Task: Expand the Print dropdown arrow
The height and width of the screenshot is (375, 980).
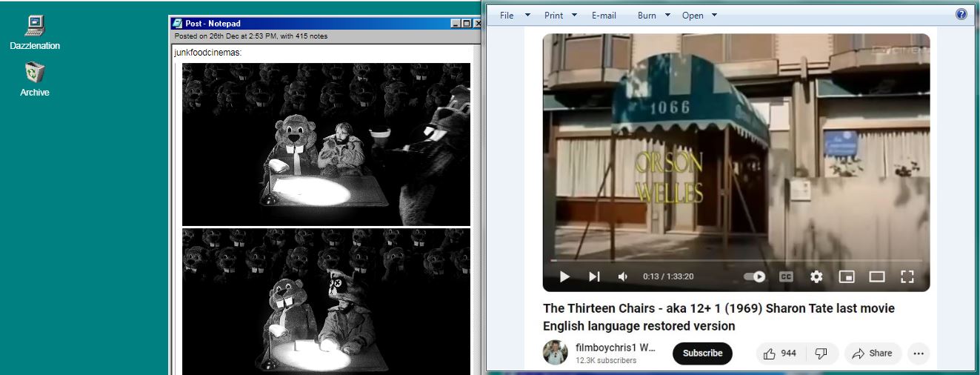Action: 575,15
